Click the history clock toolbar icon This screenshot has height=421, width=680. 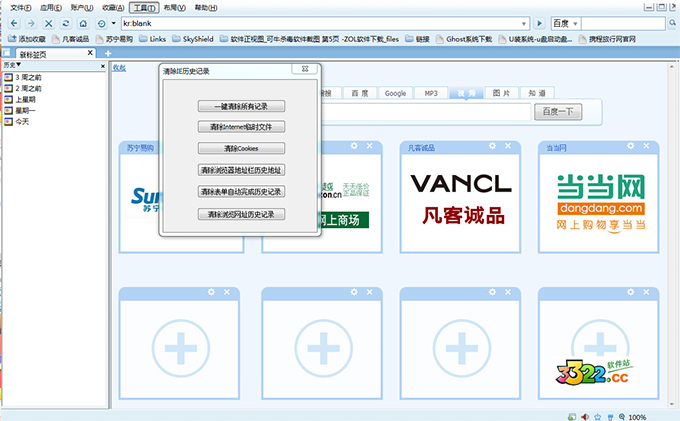[x=101, y=23]
